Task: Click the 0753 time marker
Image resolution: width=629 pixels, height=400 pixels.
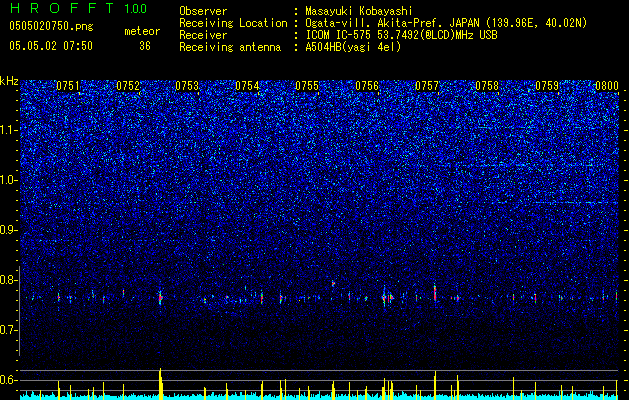Action: (187, 86)
